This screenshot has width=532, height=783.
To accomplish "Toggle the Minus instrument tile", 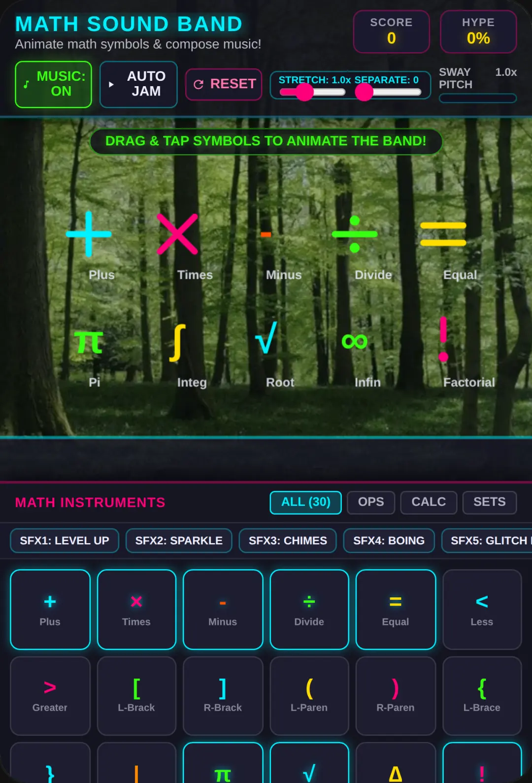I will [x=223, y=610].
